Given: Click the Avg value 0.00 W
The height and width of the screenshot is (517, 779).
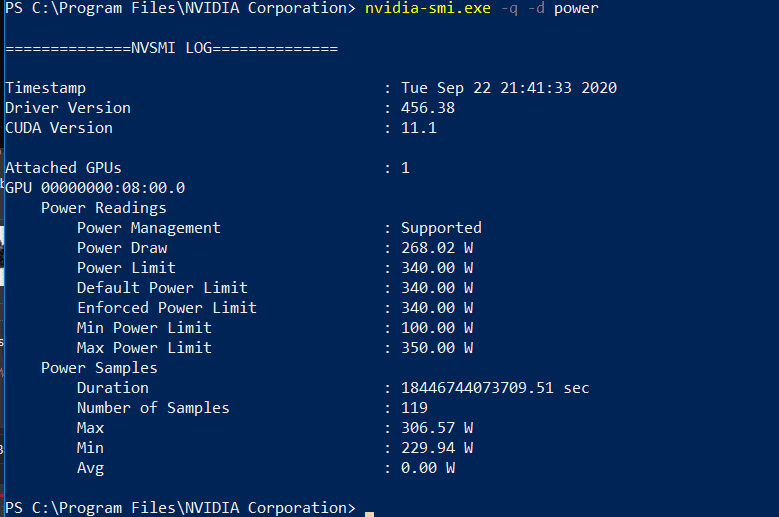Looking at the screenshot, I should (428, 468).
